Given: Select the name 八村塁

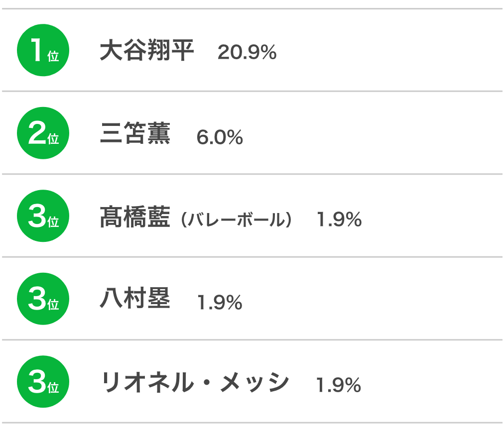Looking at the screenshot, I should (x=135, y=298).
